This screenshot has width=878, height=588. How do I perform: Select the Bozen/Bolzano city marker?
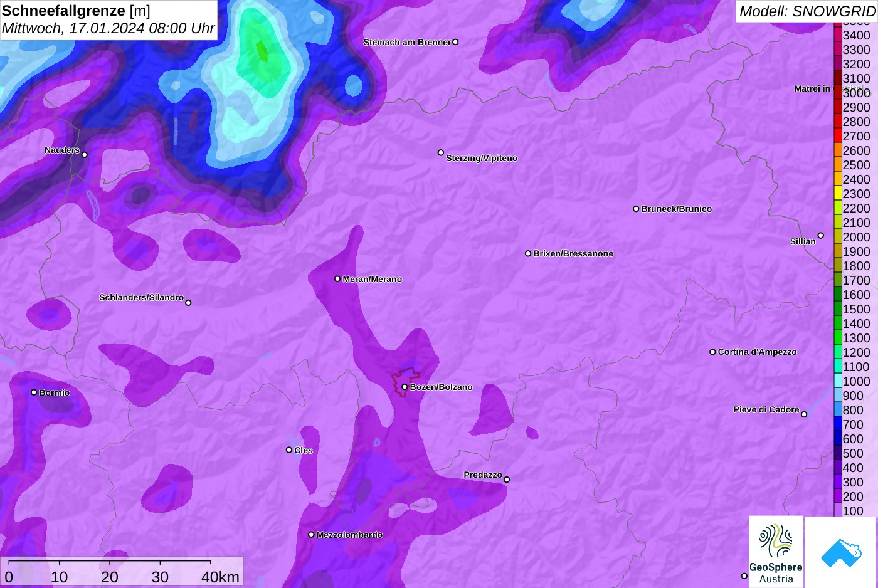(x=405, y=387)
